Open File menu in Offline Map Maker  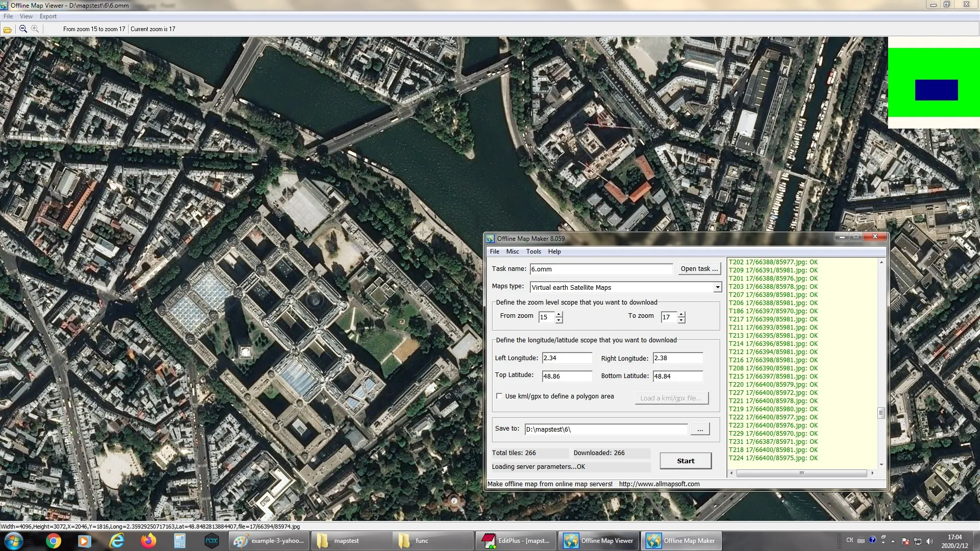point(495,252)
